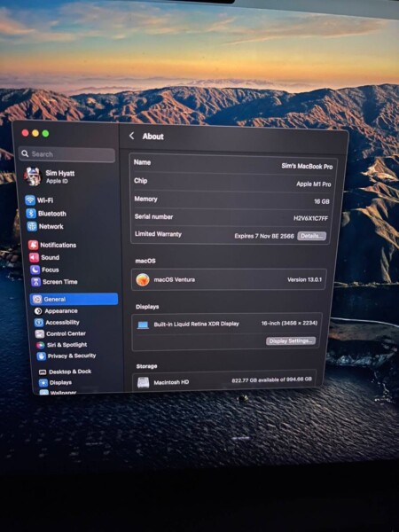399x532 pixels.
Task: Choose the Focus label in sidebar
Action: pos(51,270)
